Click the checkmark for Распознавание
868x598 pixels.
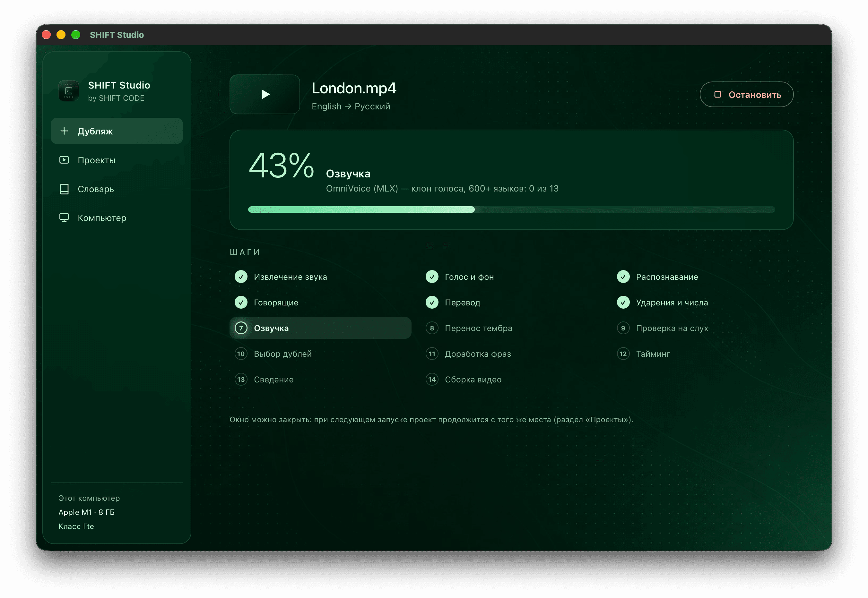coord(623,277)
